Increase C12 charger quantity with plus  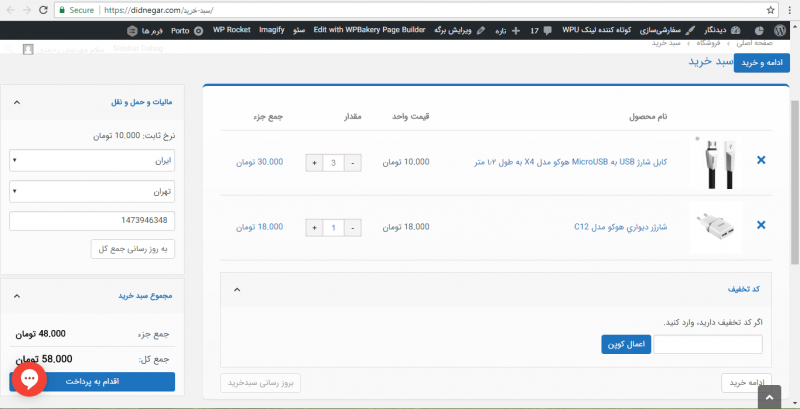click(314, 228)
